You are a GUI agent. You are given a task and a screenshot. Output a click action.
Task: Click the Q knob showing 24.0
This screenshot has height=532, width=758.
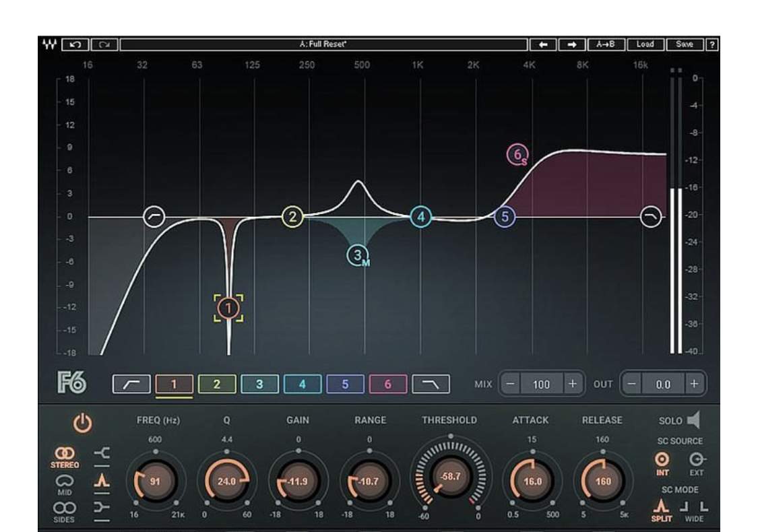tap(226, 481)
